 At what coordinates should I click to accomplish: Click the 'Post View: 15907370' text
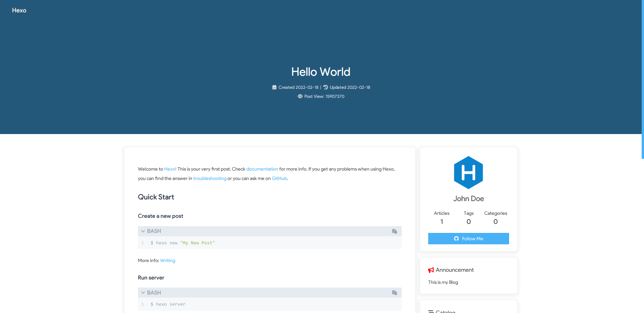point(324,96)
